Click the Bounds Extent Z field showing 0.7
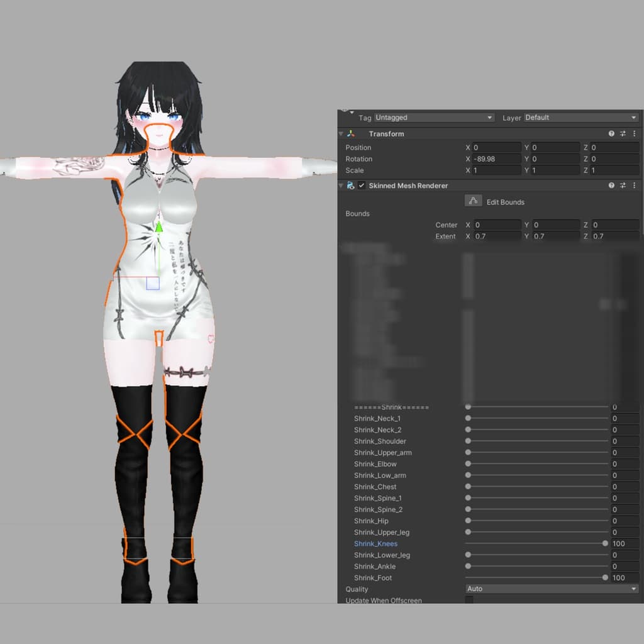This screenshot has width=644, height=644. click(615, 236)
